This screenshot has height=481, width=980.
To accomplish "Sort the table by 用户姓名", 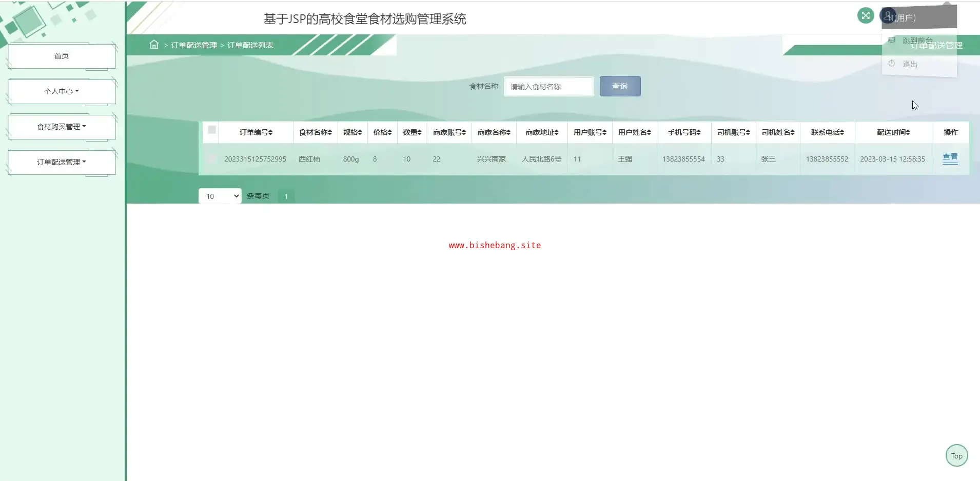I will coord(635,132).
